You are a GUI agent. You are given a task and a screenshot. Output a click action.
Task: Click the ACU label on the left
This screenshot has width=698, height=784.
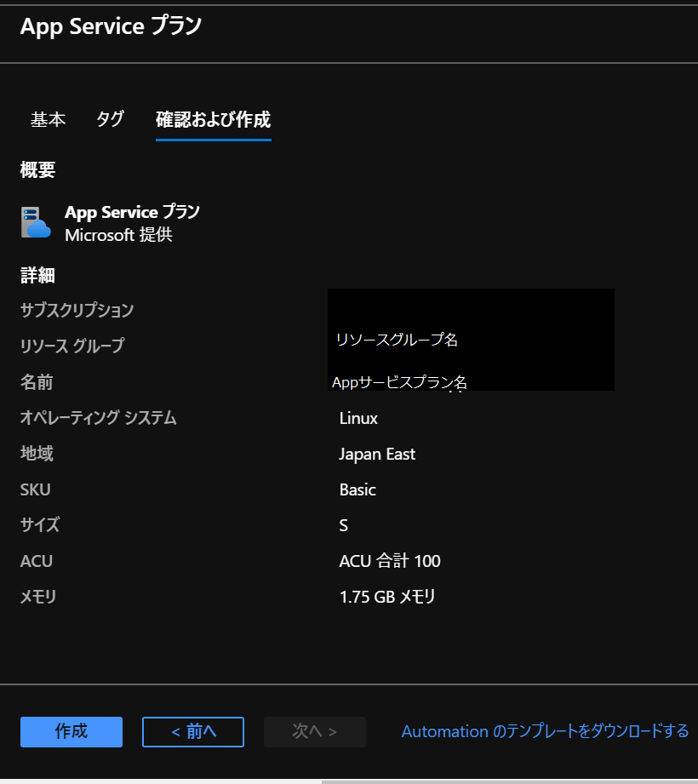point(36,561)
